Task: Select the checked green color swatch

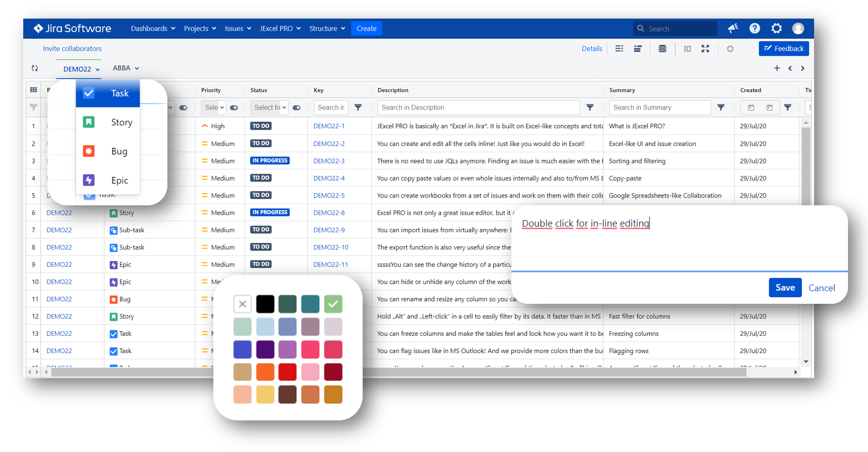Action: click(x=333, y=304)
